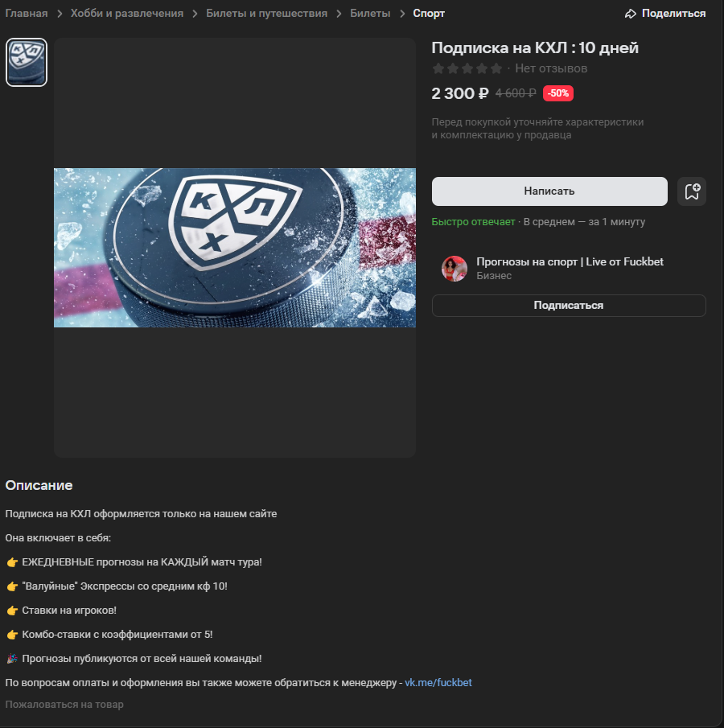This screenshot has width=724, height=728.
Task: Open the seller avatar picture
Action: [x=455, y=269]
